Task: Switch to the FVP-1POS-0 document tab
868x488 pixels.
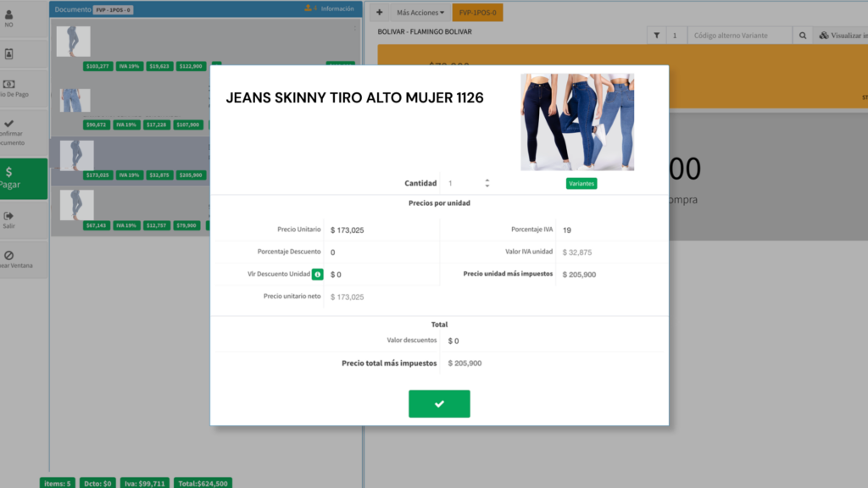Action: pos(478,13)
